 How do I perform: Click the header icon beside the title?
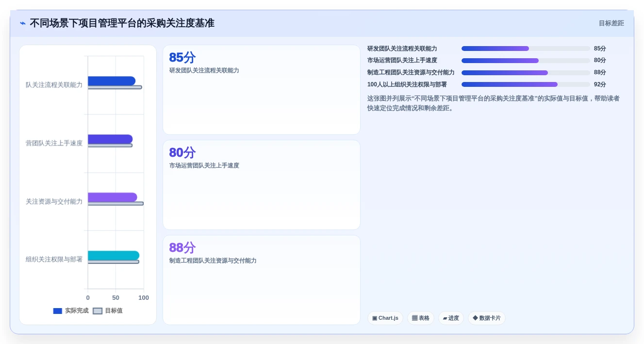click(x=23, y=23)
